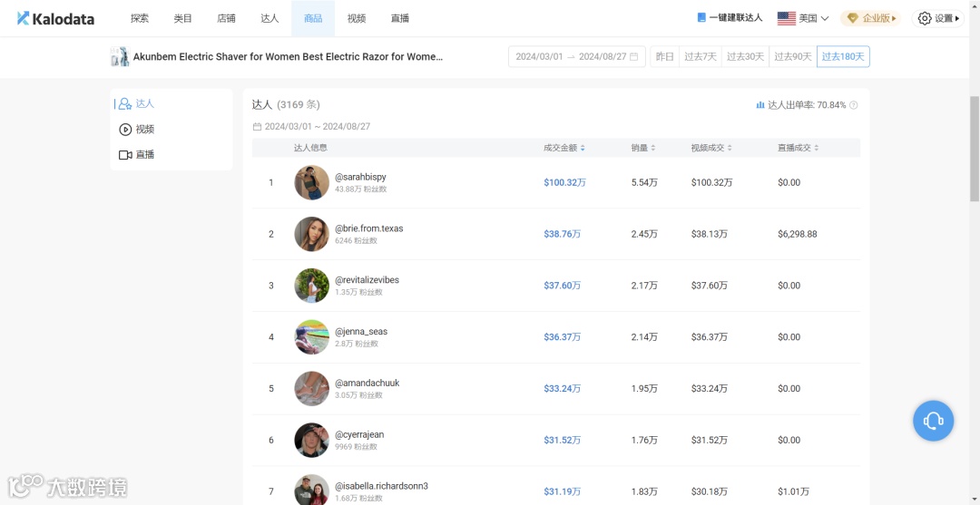Open @brie.from.texas avatar
Screen dimensions: 980x505
coord(312,234)
